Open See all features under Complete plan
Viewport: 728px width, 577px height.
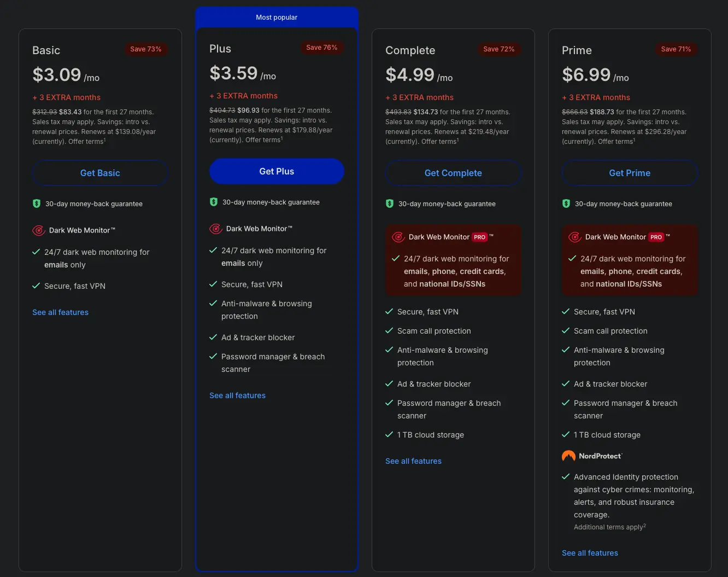click(413, 461)
